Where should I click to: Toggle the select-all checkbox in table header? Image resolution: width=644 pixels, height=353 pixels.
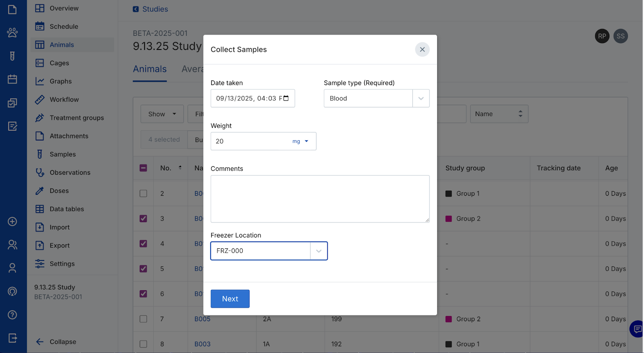click(143, 168)
